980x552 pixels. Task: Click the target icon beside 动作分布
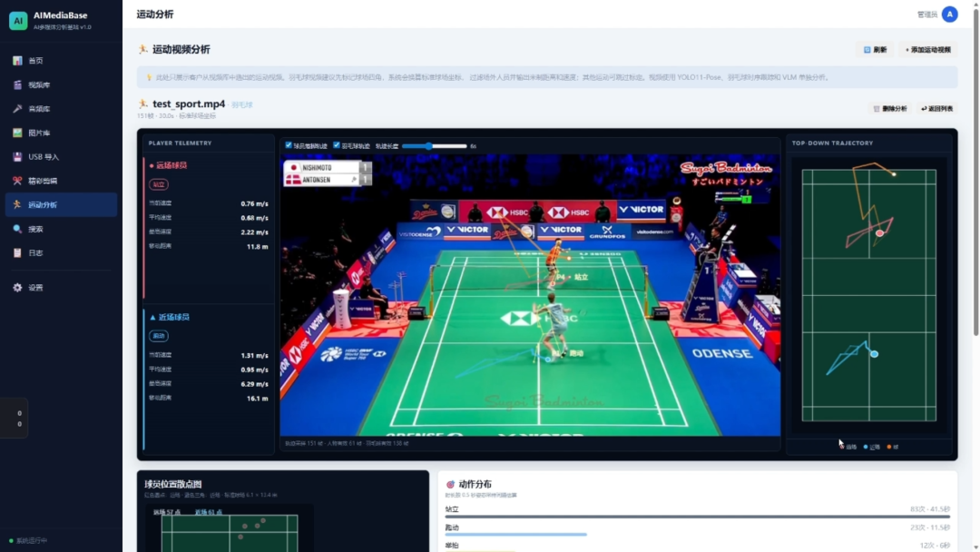coord(450,485)
